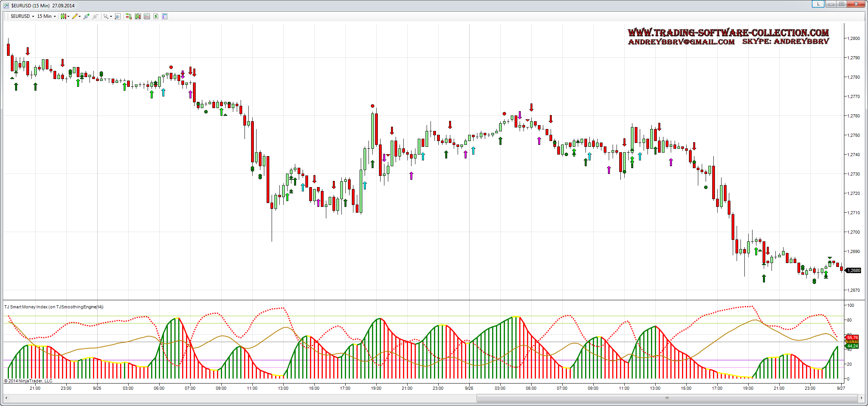Open the candlestick chart style selector

click(64, 16)
